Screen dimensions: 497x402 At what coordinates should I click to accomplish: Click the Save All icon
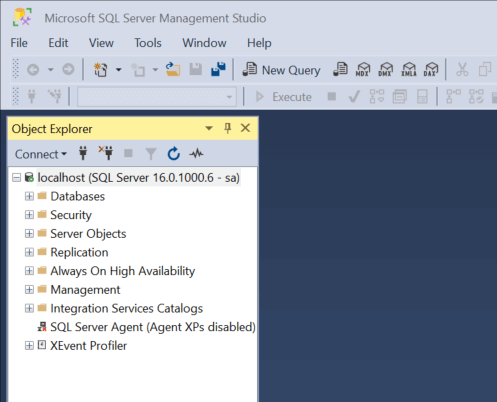pos(218,69)
